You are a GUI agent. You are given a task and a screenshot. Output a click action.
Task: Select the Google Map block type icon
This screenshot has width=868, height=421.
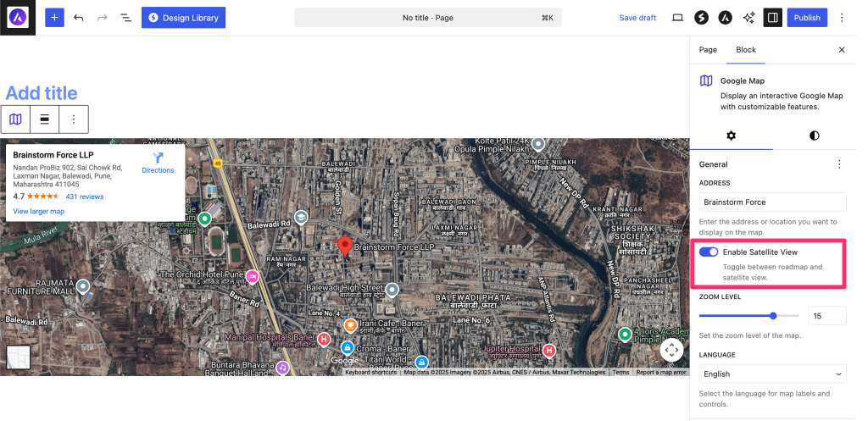[x=15, y=119]
